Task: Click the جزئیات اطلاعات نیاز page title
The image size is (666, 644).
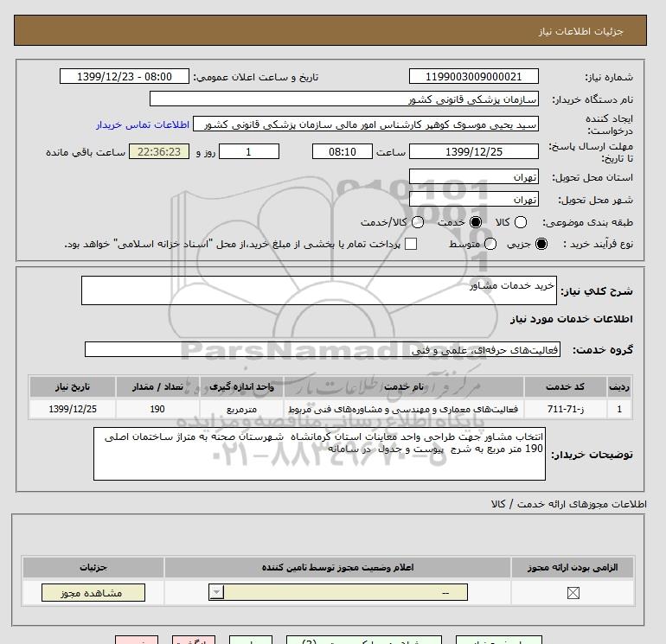Action: coord(580,31)
